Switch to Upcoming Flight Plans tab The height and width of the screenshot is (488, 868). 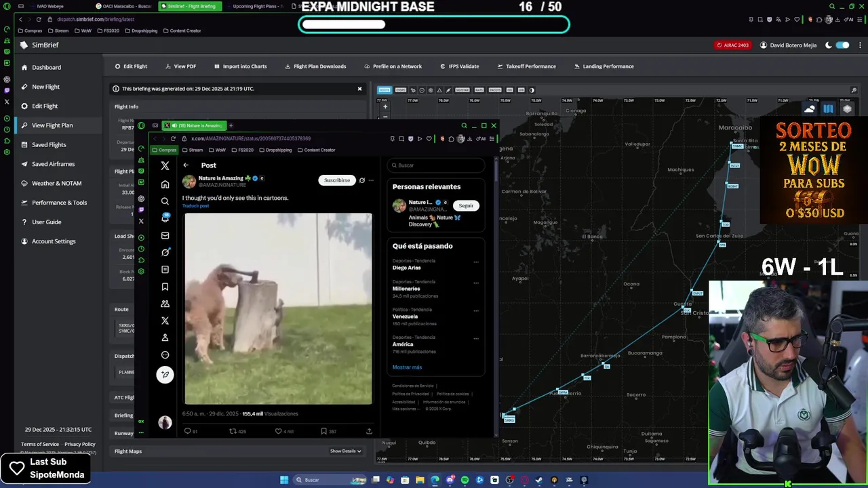[255, 6]
